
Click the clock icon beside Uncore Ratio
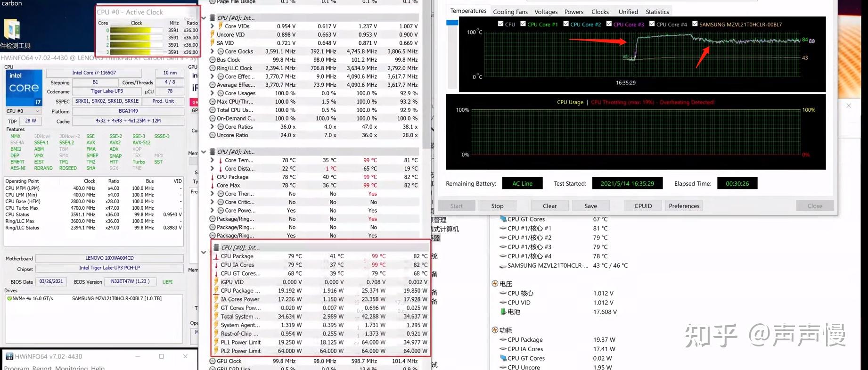pyautogui.click(x=213, y=135)
